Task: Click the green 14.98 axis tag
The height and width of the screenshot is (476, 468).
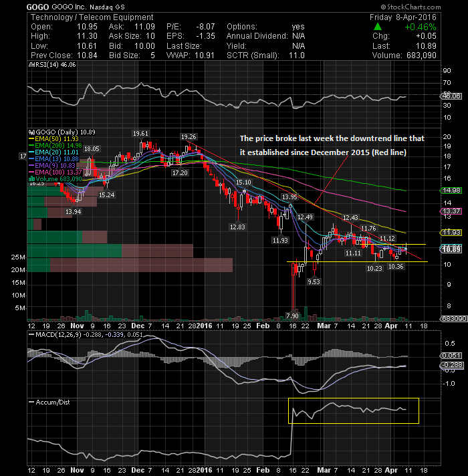Action: [x=451, y=191]
